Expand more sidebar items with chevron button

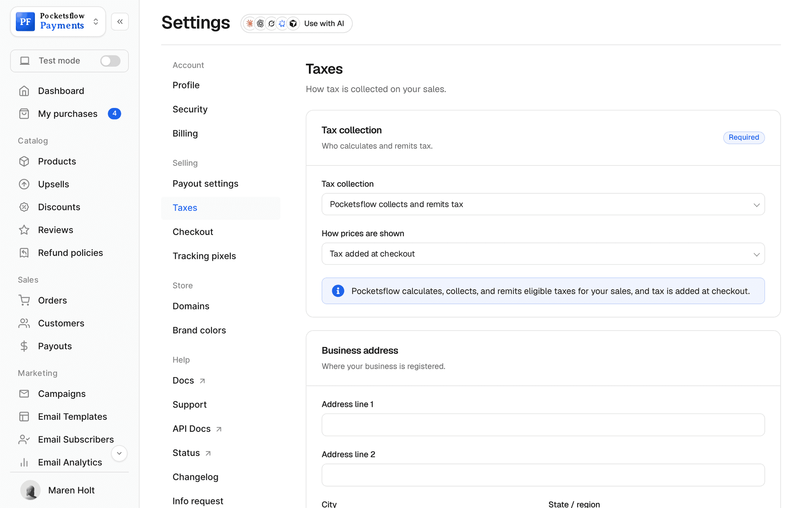point(119,453)
